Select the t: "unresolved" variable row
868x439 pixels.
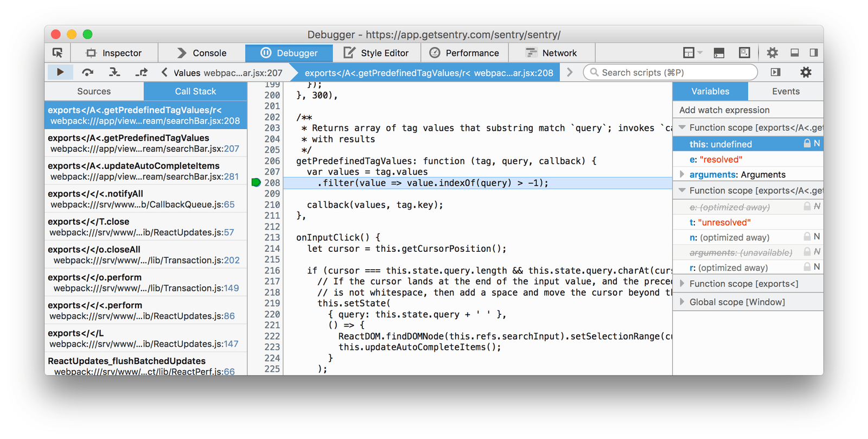coord(748,222)
